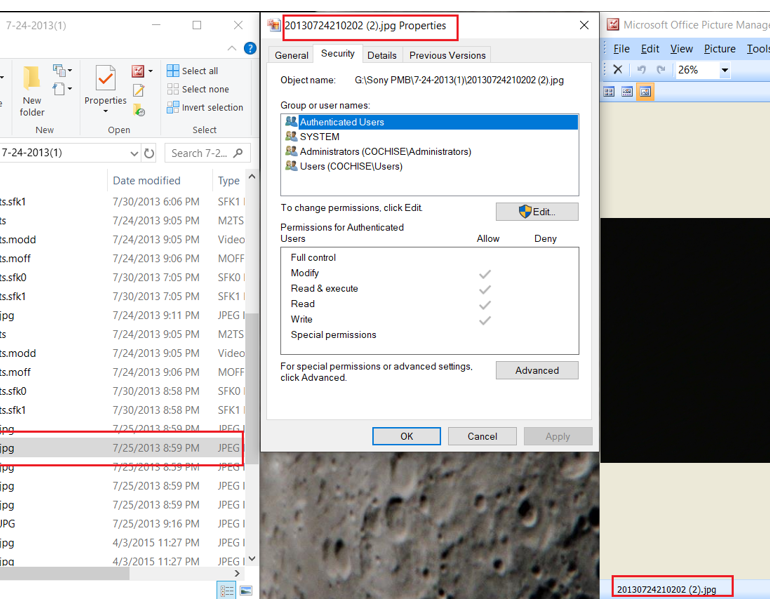This screenshot has height=610, width=770.
Task: Switch Explorer to large thumbnails view
Action: point(245,591)
